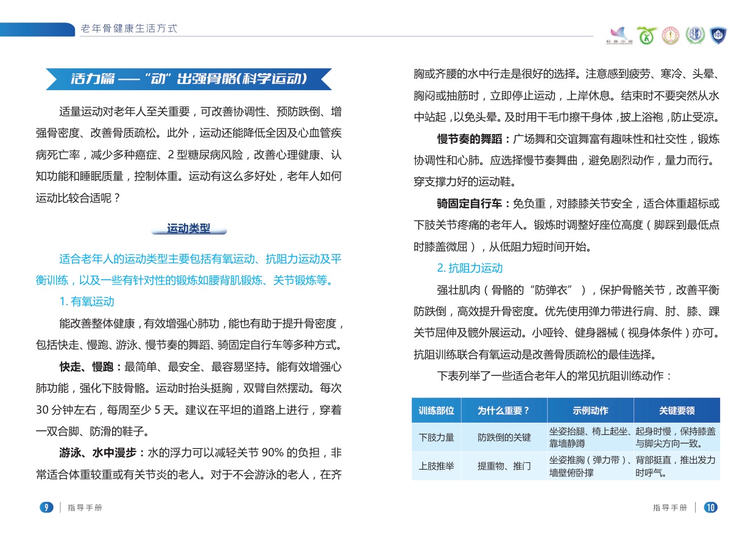Click the green running-figure circular logo
The image size is (756, 533).
pos(646,35)
